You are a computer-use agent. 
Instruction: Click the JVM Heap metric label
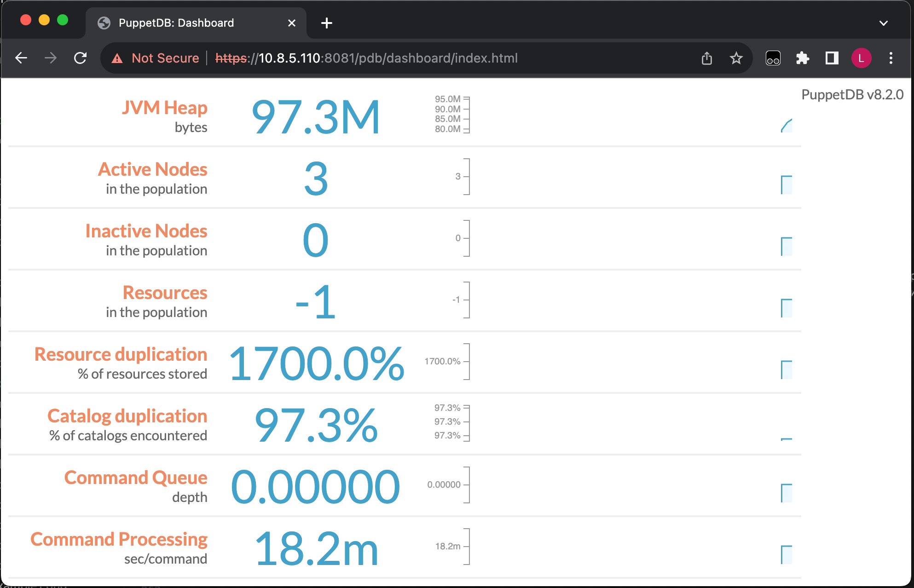165,108
